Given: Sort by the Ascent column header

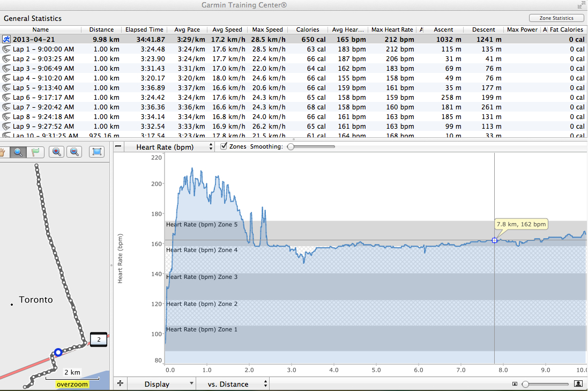Looking at the screenshot, I should 443,29.
